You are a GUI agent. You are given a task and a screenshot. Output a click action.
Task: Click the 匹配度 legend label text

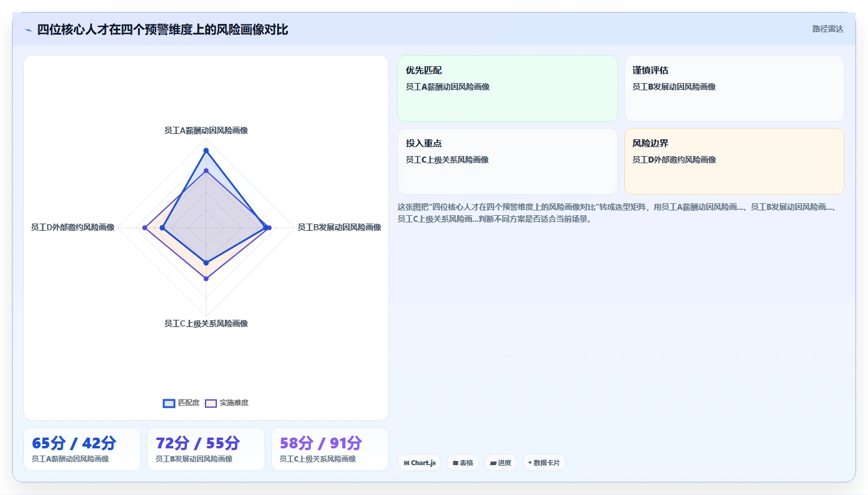pos(189,403)
